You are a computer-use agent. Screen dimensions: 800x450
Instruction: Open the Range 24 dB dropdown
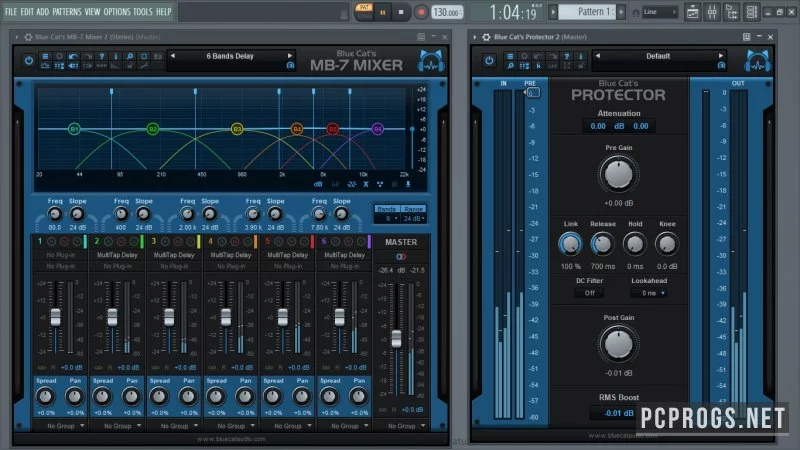tap(413, 218)
